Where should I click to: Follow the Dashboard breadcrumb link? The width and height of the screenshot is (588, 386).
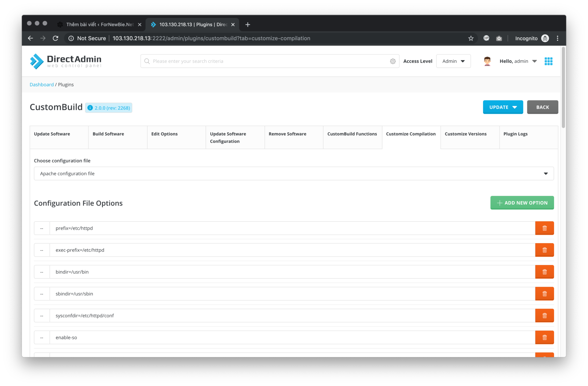pyautogui.click(x=42, y=85)
